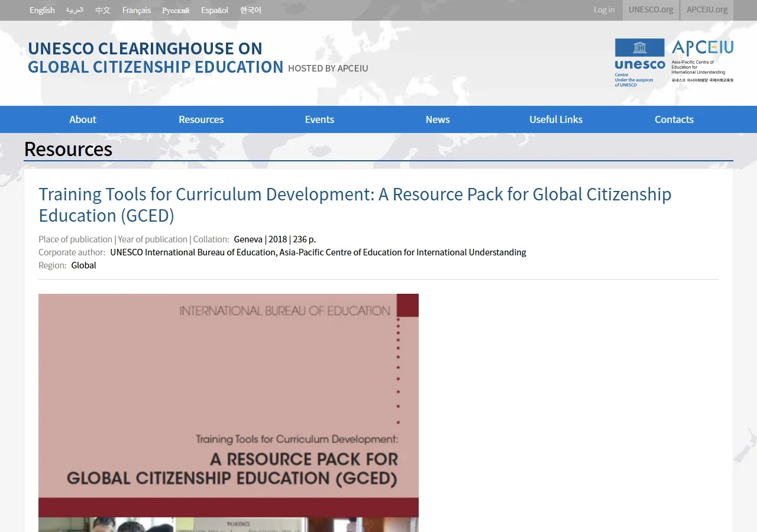Switch the site to العربية

pyautogui.click(x=75, y=10)
